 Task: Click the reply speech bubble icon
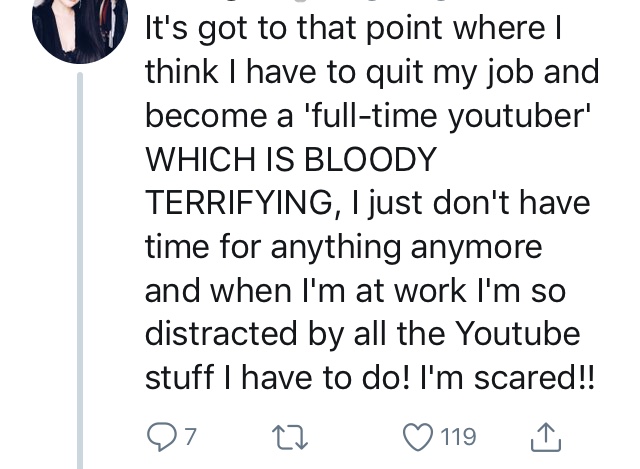tap(160, 437)
